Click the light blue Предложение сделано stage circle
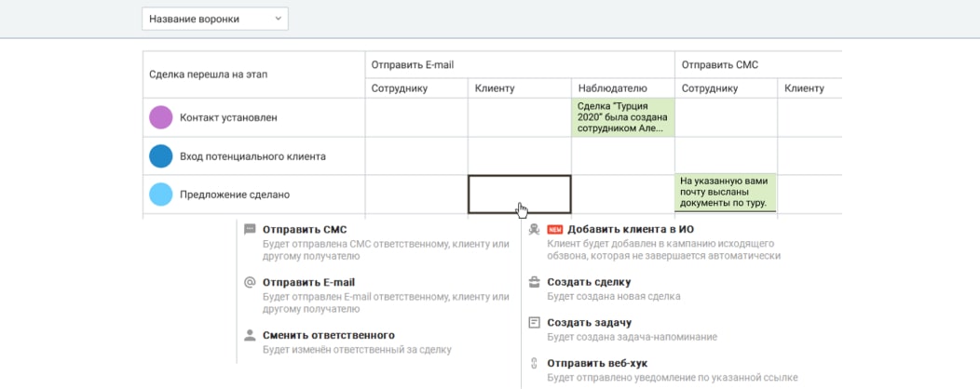The height and width of the screenshot is (389, 980). coord(161,194)
